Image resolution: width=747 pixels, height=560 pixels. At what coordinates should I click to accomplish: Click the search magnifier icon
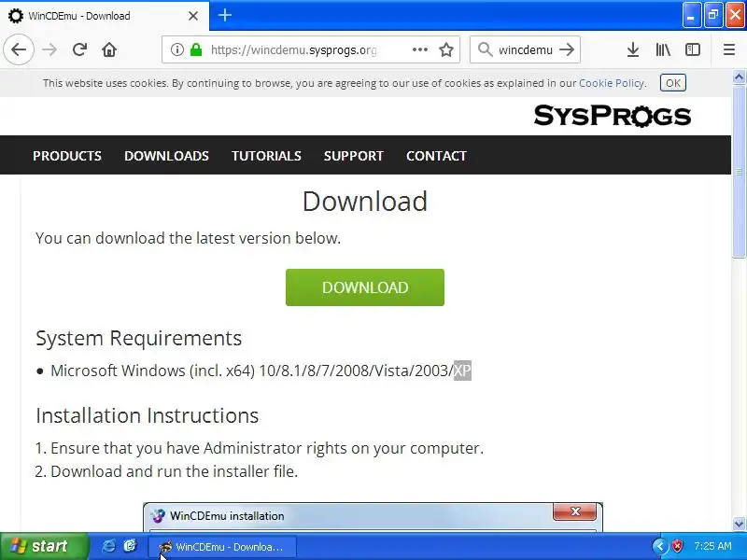(x=485, y=49)
